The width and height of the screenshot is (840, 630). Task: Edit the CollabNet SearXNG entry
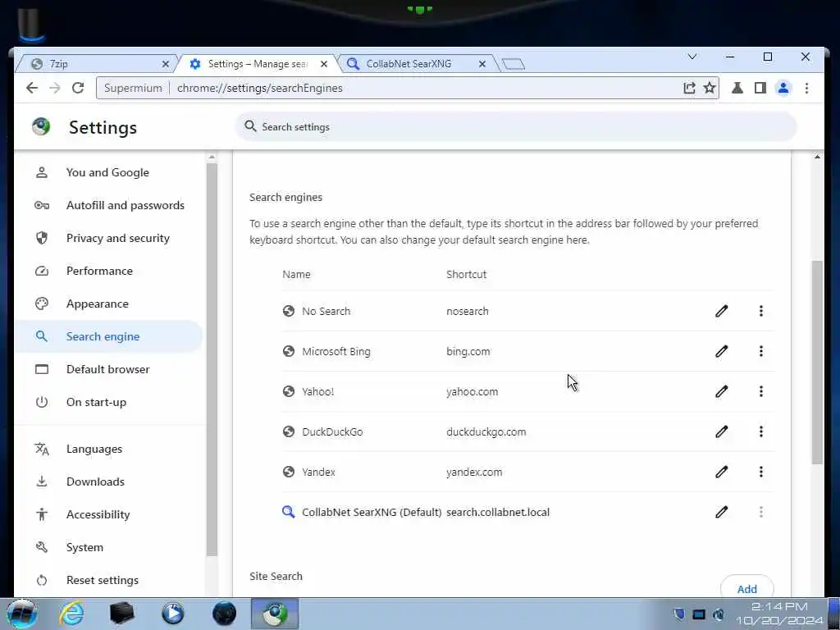[721, 512]
